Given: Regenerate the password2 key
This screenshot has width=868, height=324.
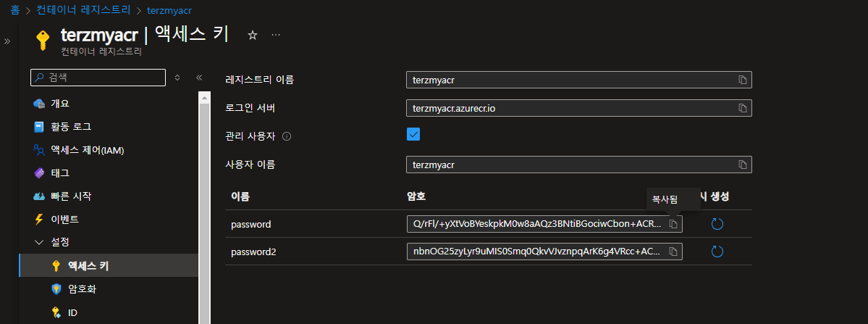Looking at the screenshot, I should click(x=717, y=252).
